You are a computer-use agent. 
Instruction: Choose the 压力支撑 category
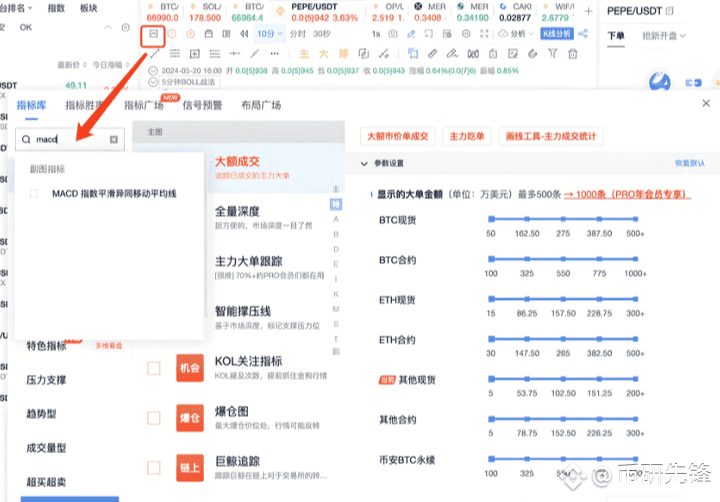coord(46,380)
